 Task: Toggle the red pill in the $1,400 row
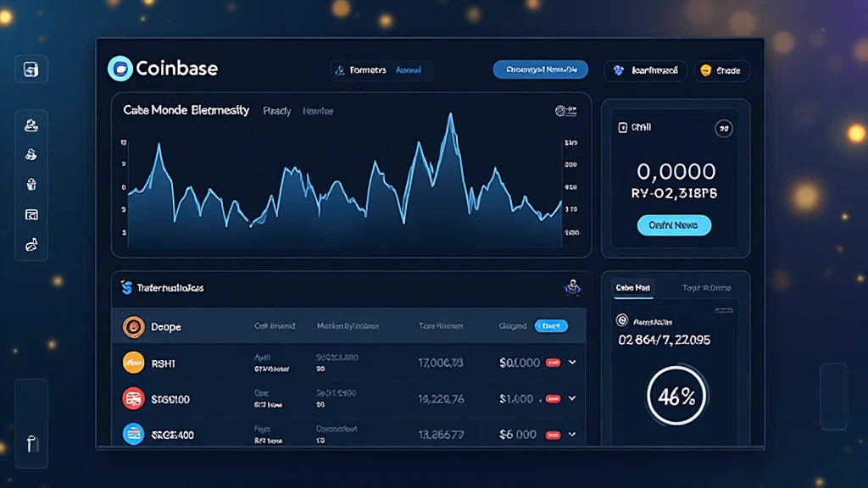(553, 398)
